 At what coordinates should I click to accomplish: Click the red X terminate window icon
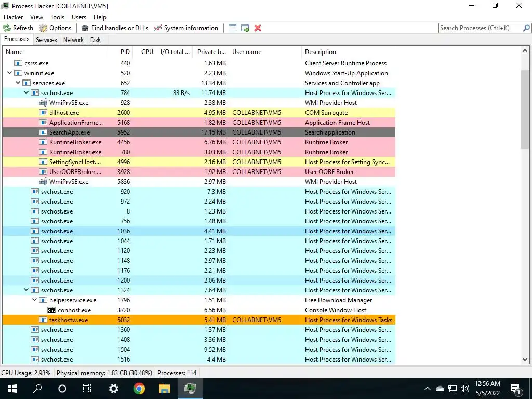pos(258,28)
